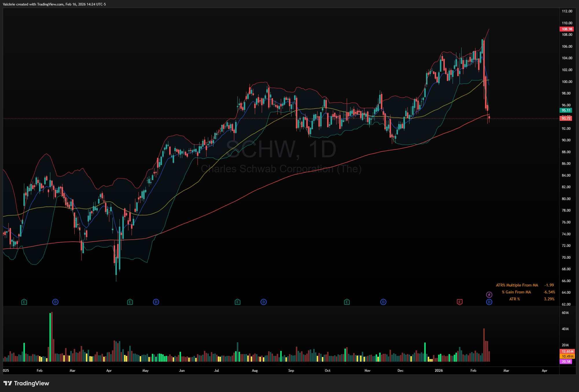Select the dividend marker in early August

263,302
